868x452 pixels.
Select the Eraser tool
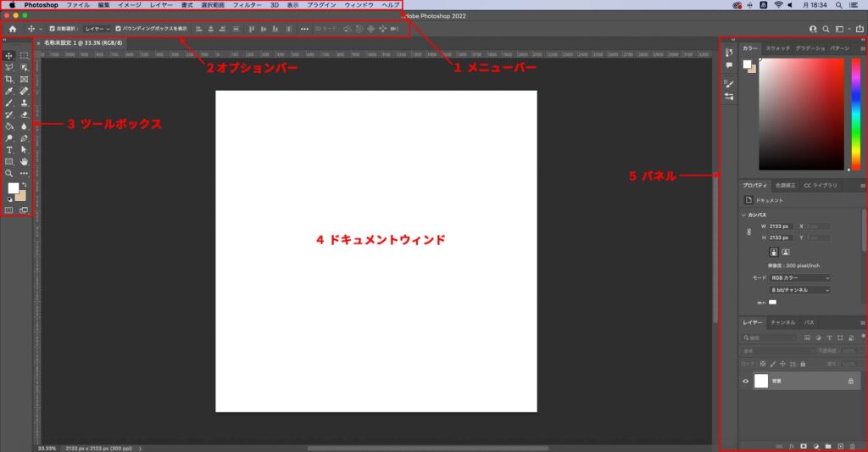click(25, 114)
